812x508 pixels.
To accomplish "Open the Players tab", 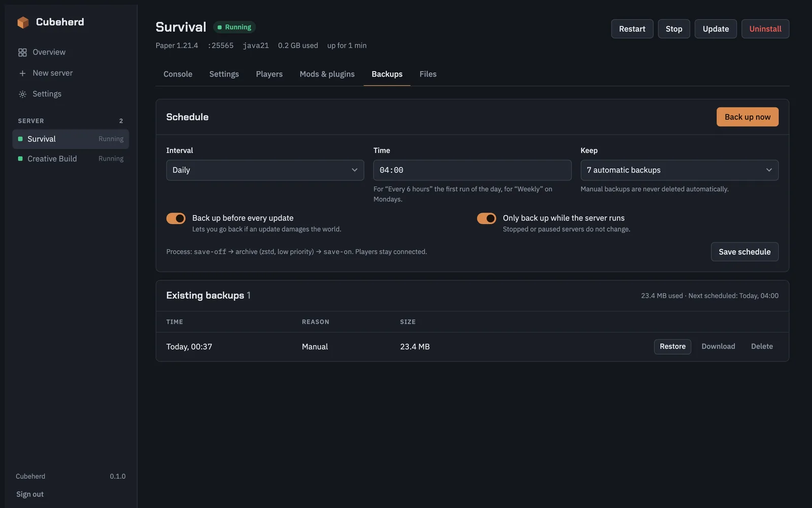I will (269, 74).
